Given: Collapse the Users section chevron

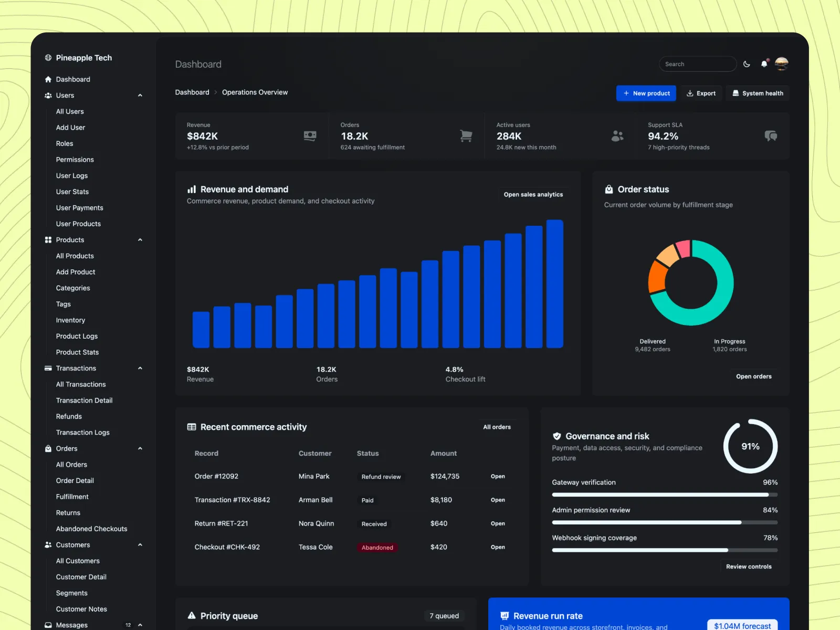Looking at the screenshot, I should [140, 96].
